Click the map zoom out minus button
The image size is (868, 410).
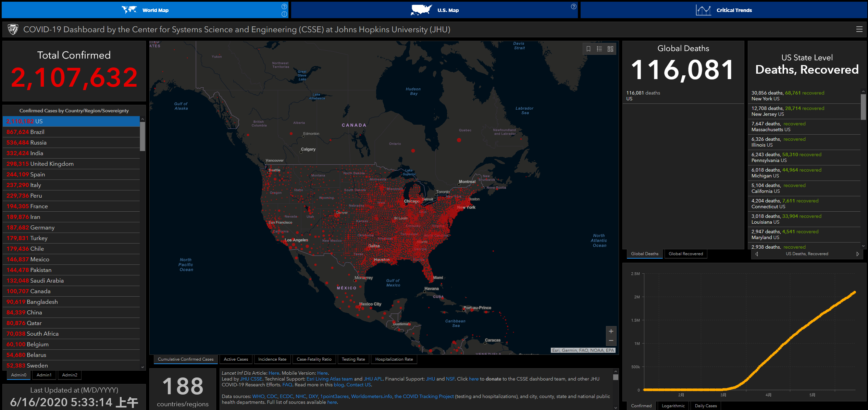tap(611, 340)
